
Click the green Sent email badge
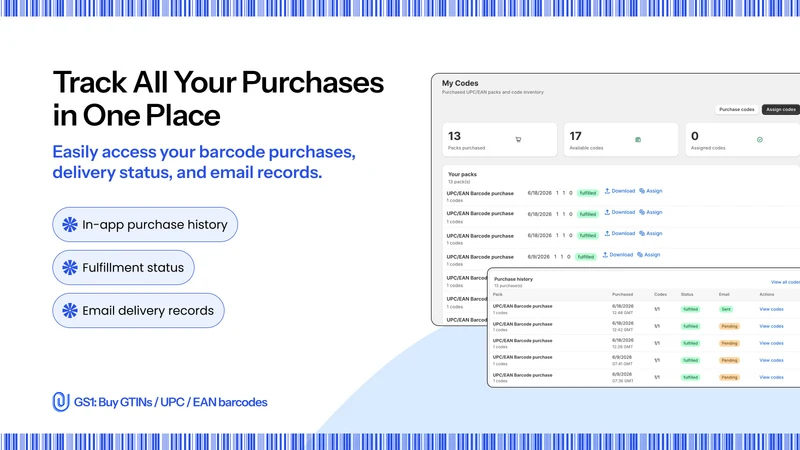pyautogui.click(x=726, y=309)
